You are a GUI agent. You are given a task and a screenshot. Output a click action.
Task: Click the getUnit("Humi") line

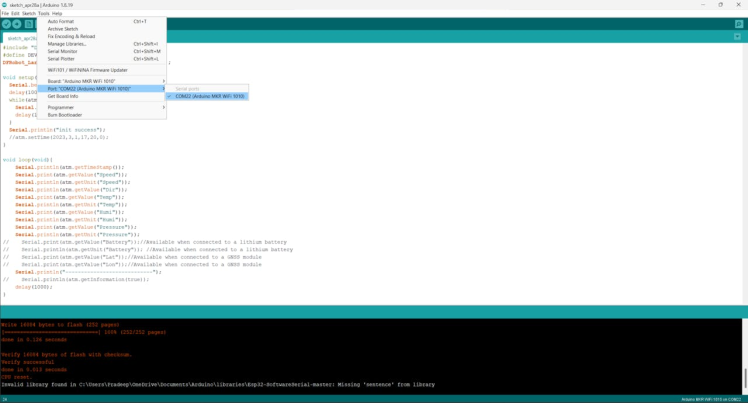pyautogui.click(x=71, y=220)
